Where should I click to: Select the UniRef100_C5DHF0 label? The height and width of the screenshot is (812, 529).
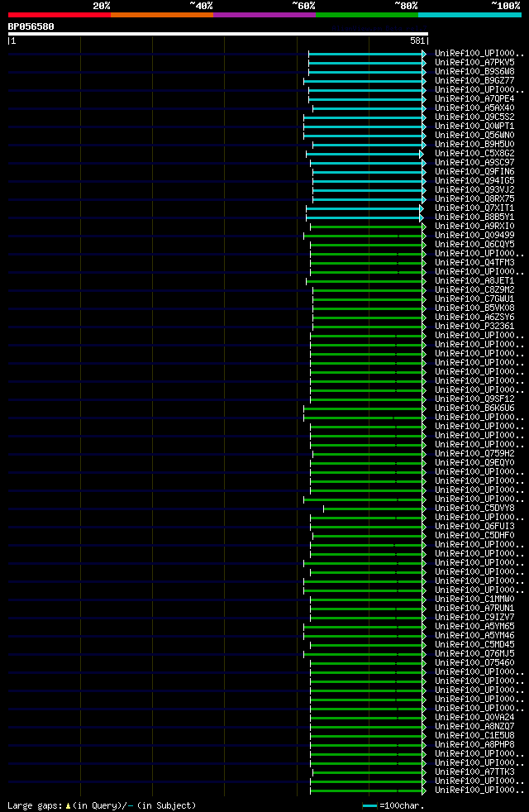click(474, 536)
